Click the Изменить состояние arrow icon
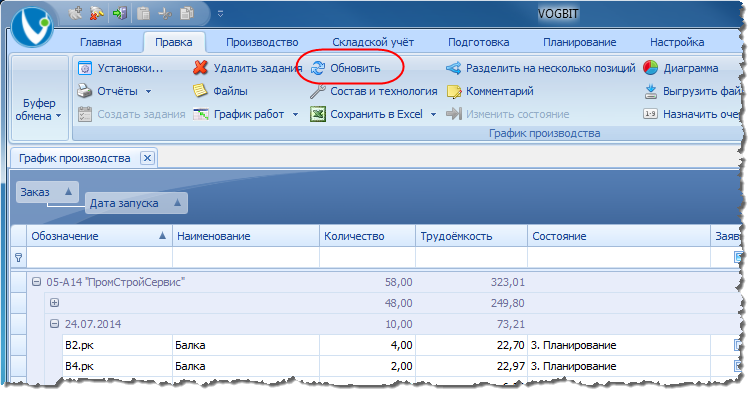Viewport: 752px width, 393px height. (454, 114)
